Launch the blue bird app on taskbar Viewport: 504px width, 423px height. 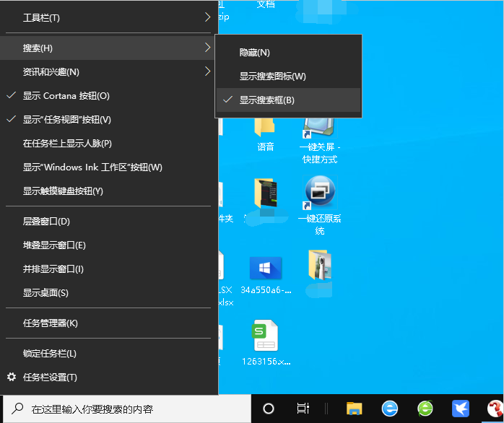pyautogui.click(x=460, y=409)
